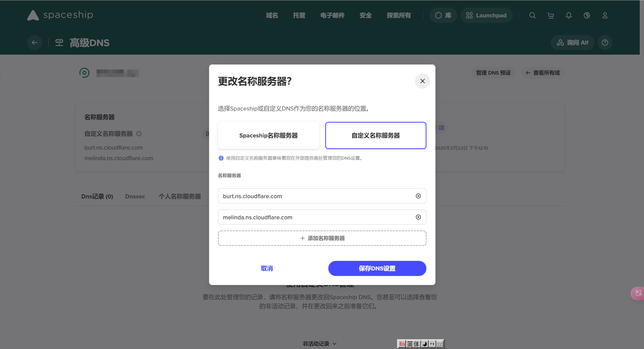Click 取消 to cancel dialog
The width and height of the screenshot is (644, 349).
[x=267, y=268]
